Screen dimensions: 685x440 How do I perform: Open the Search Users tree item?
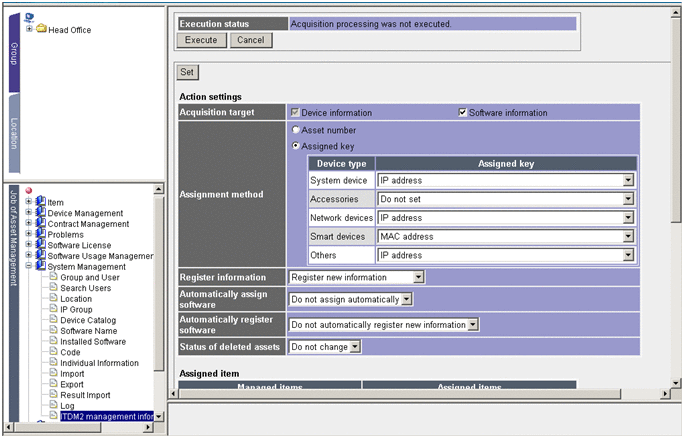85,288
